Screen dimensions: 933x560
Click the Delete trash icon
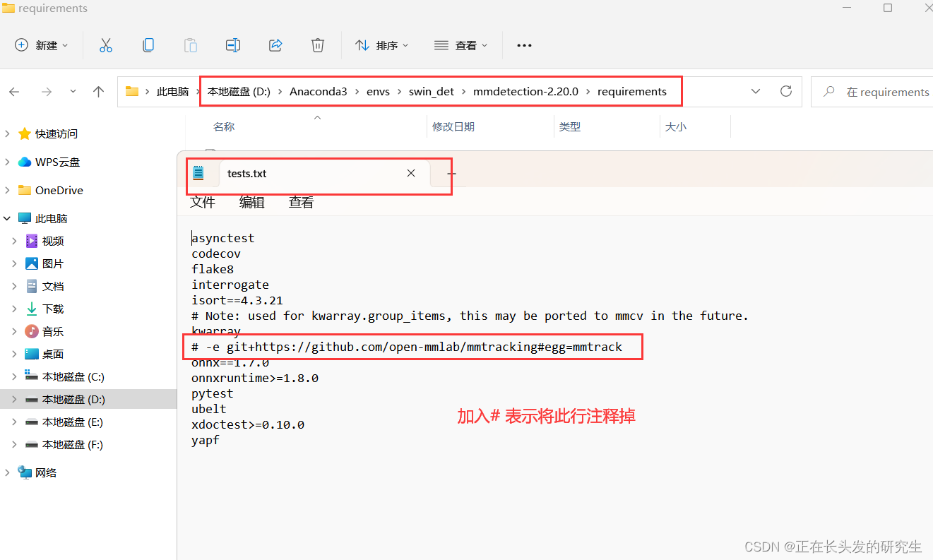pos(317,45)
